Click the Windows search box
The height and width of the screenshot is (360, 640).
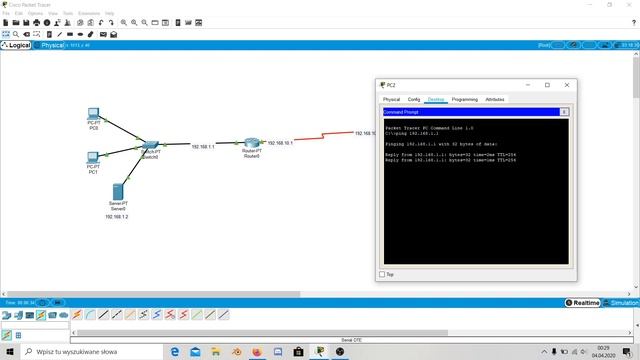pyautogui.click(x=92, y=351)
